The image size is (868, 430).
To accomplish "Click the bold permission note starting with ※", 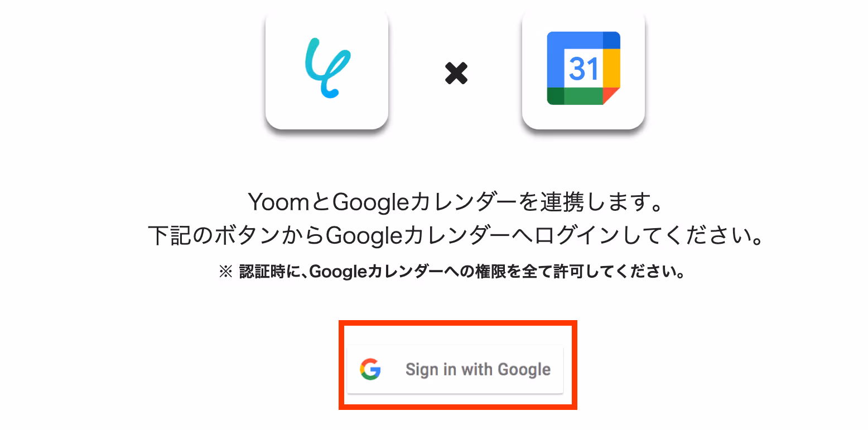I will coord(452,272).
